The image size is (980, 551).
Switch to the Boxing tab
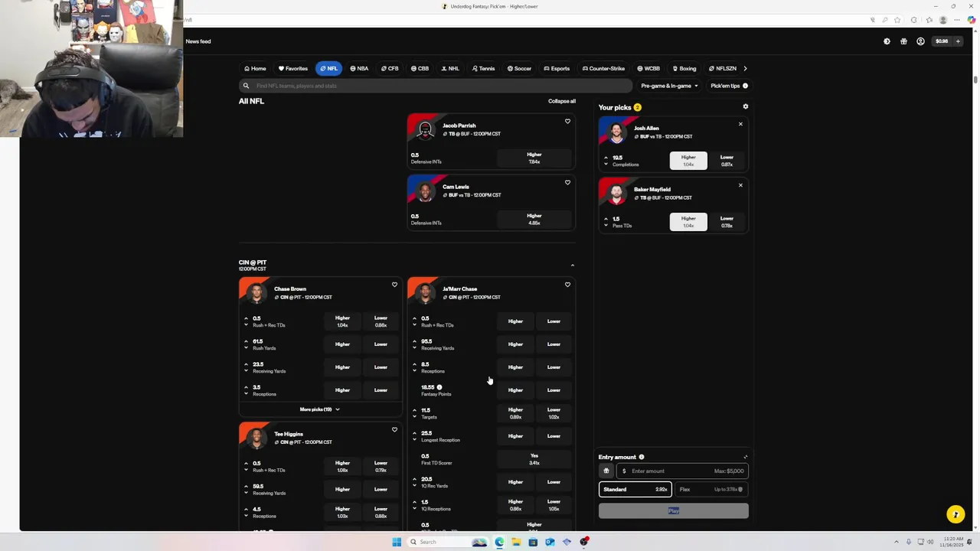[x=684, y=68]
